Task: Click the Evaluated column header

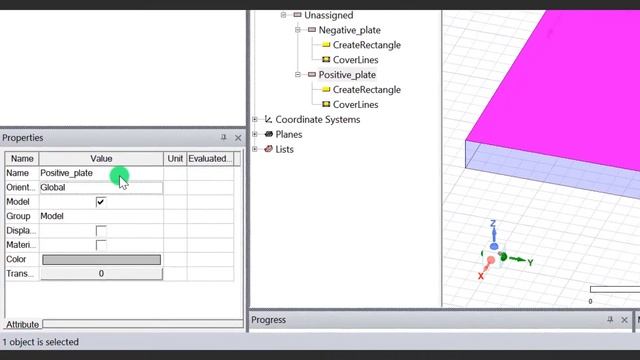Action: [210, 158]
